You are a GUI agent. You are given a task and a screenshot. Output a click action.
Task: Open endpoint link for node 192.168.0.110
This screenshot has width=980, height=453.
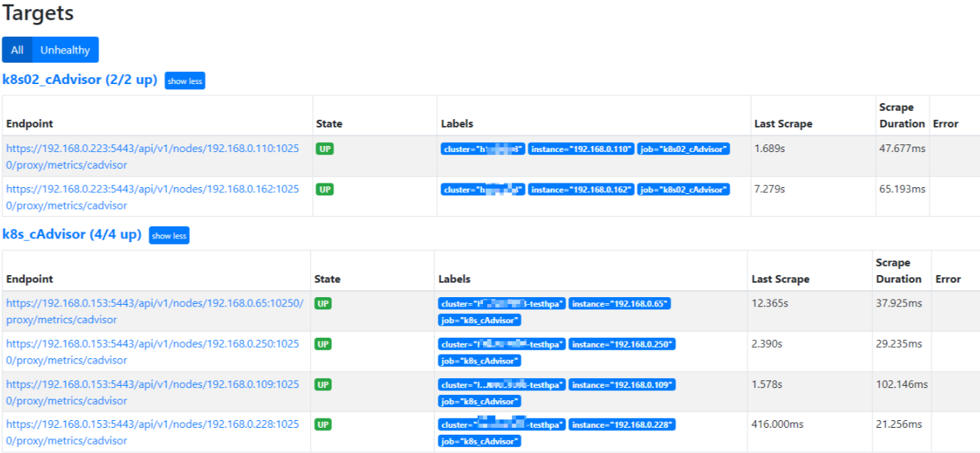tap(153, 157)
